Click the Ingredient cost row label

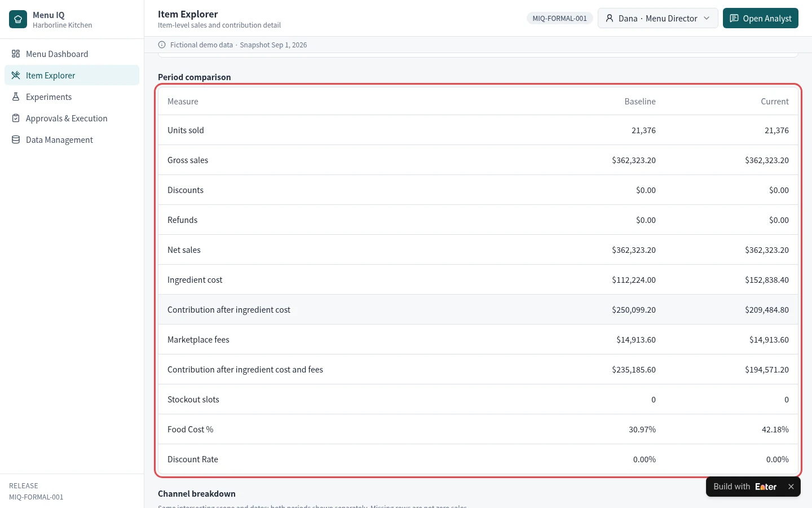point(195,280)
